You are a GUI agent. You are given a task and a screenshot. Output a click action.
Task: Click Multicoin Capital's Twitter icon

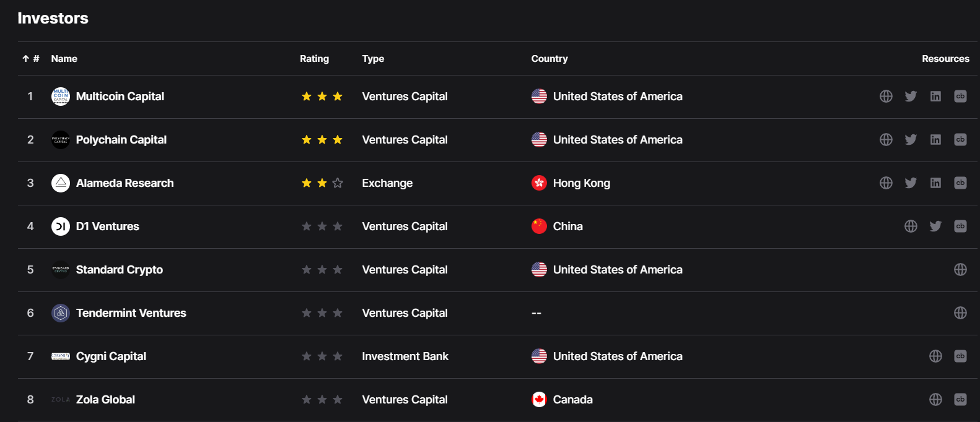coord(911,97)
